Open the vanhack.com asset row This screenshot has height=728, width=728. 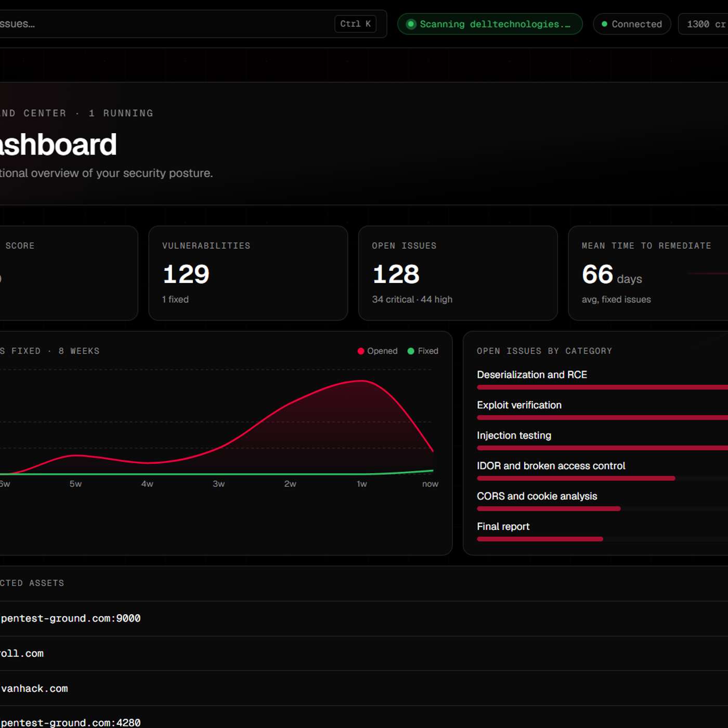point(364,688)
